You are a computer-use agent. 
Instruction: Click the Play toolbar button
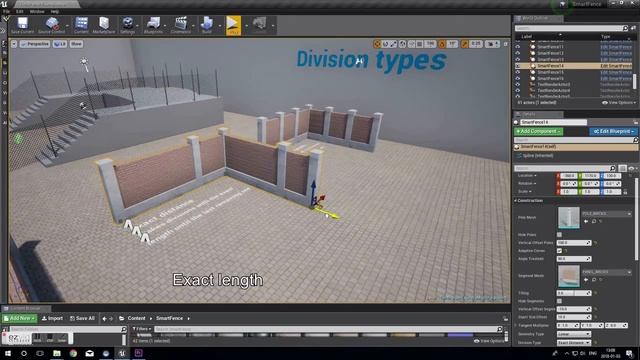[x=233, y=25]
